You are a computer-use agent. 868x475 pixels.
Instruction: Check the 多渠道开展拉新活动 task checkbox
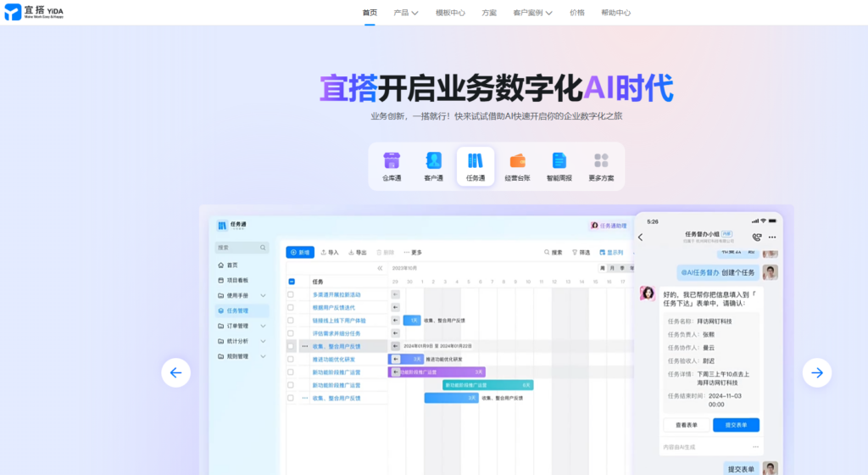(x=291, y=294)
